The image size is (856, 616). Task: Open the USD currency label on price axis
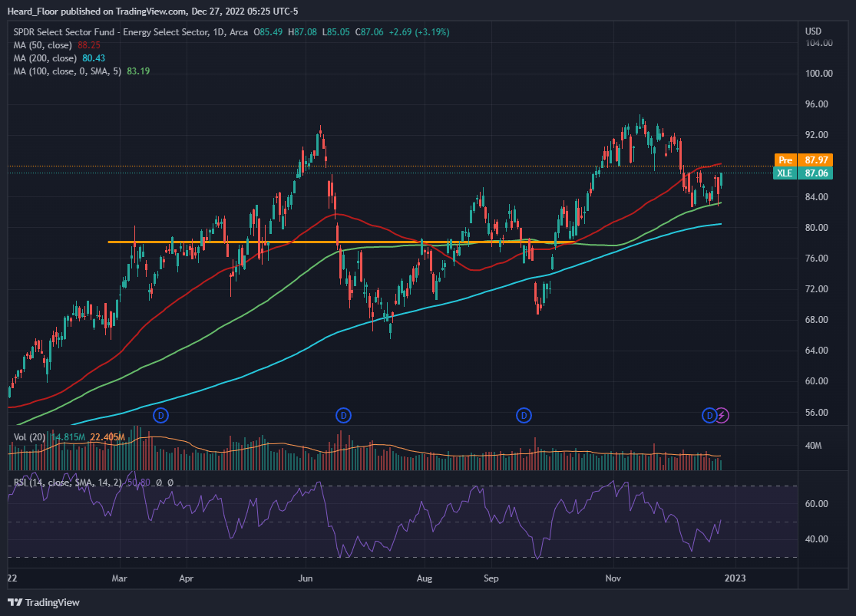point(814,31)
